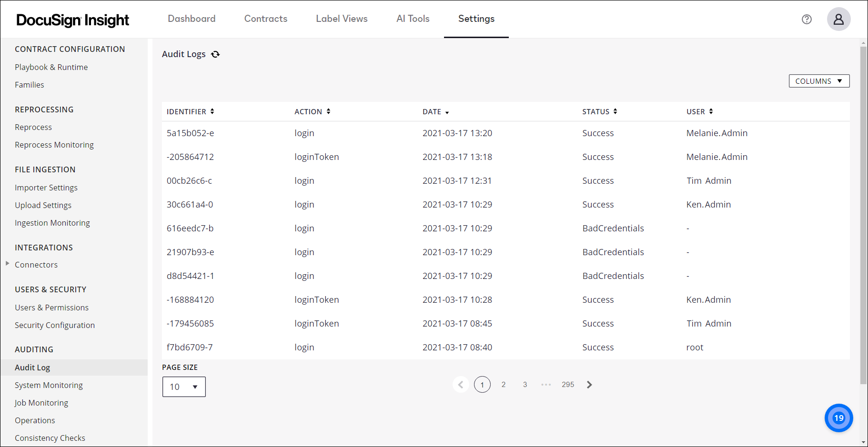Screen dimensions: 868x447
Task: Go to next page with the right chevron
Action: pos(589,384)
